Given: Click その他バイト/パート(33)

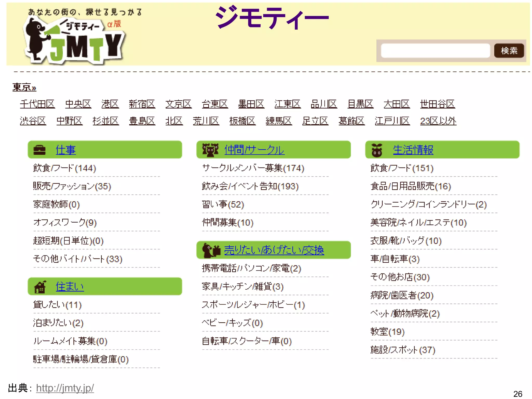Looking at the screenshot, I should click(x=78, y=259).
